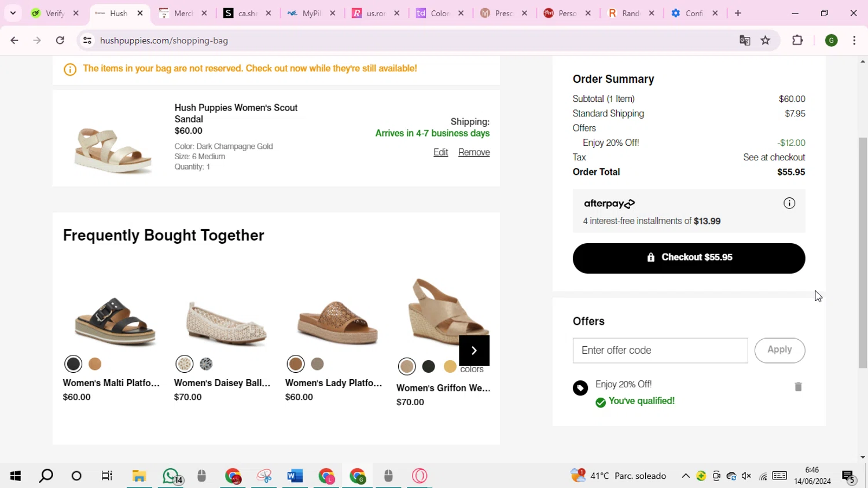Open Microsoft Word from the taskbar
Viewport: 868px width, 488px height.
coord(295,476)
